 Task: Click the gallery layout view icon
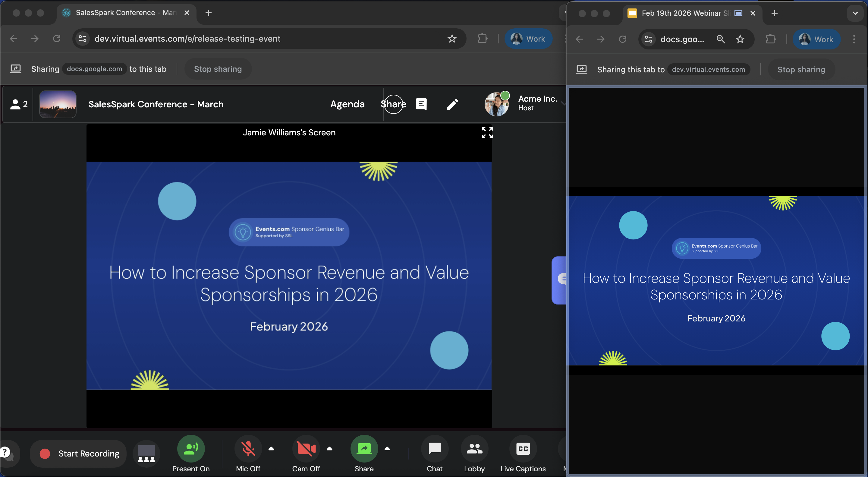[146, 453]
